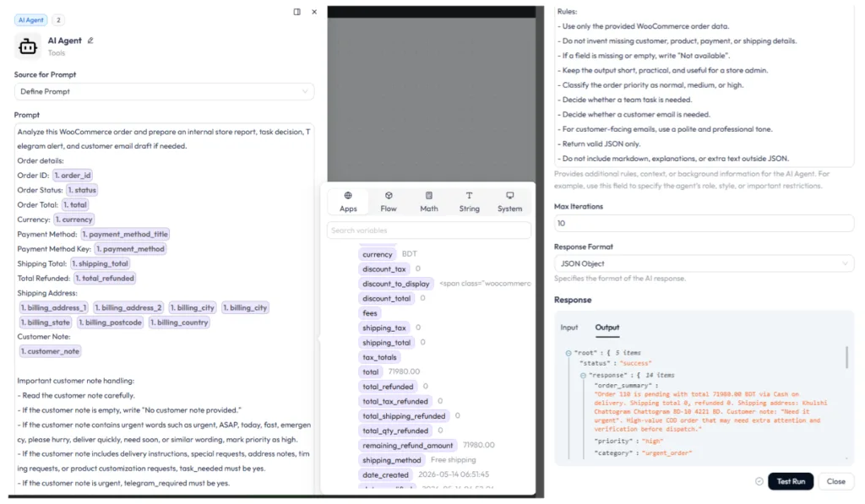Select the total variable in list
865x504 pixels.
[370, 372]
